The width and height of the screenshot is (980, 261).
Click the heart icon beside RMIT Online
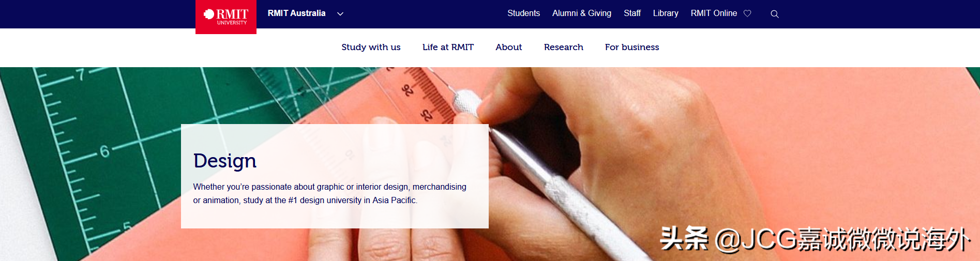[x=747, y=13]
